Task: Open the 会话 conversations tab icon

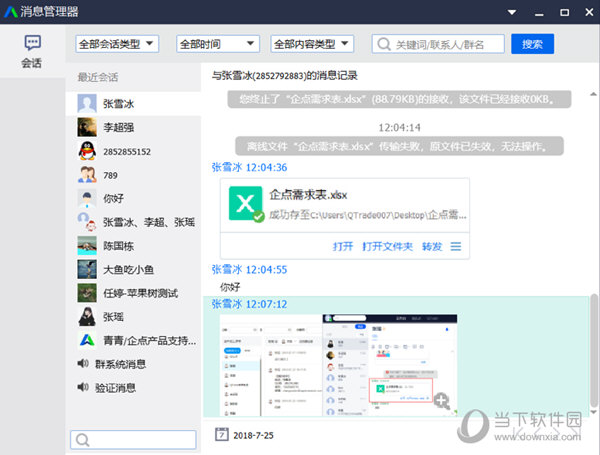Action: [x=32, y=51]
